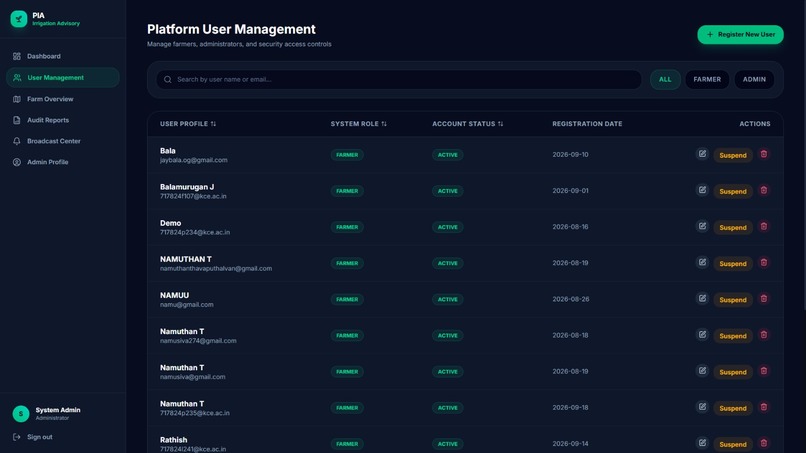Open Audit Reports page
Image resolution: width=806 pixels, height=453 pixels.
pos(63,120)
